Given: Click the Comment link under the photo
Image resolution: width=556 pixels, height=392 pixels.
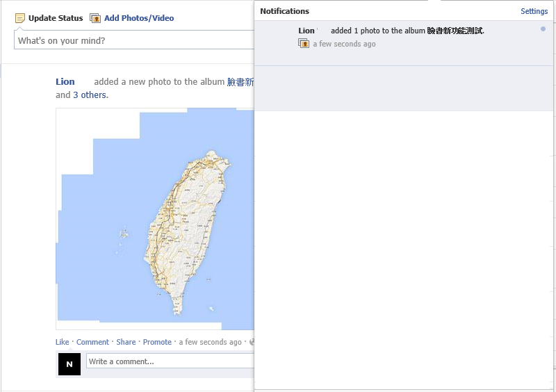Looking at the screenshot, I should click(x=92, y=342).
